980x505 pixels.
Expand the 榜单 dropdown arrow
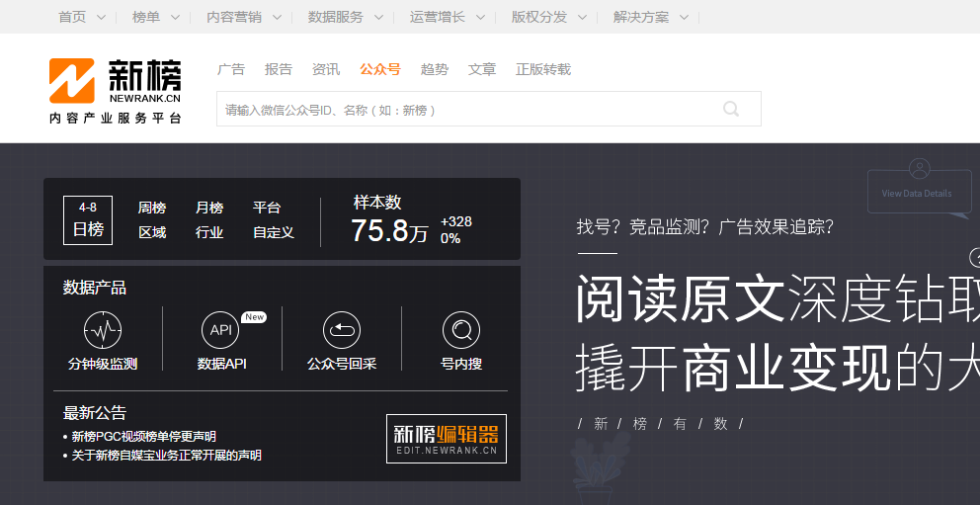pyautogui.click(x=175, y=18)
